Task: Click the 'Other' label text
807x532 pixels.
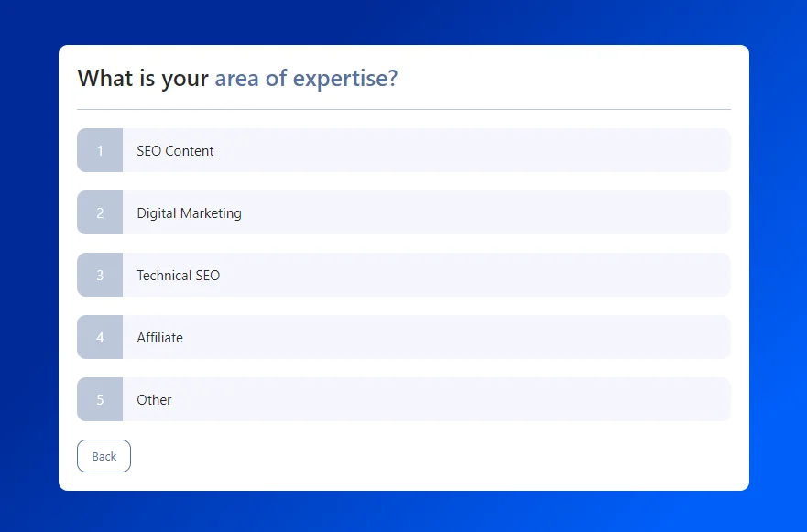Action: click(x=154, y=400)
